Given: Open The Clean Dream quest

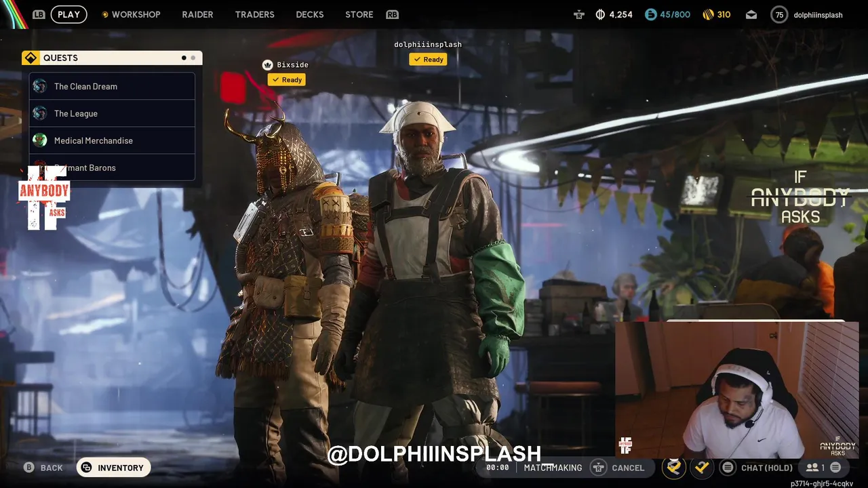Looking at the screenshot, I should click(x=112, y=86).
